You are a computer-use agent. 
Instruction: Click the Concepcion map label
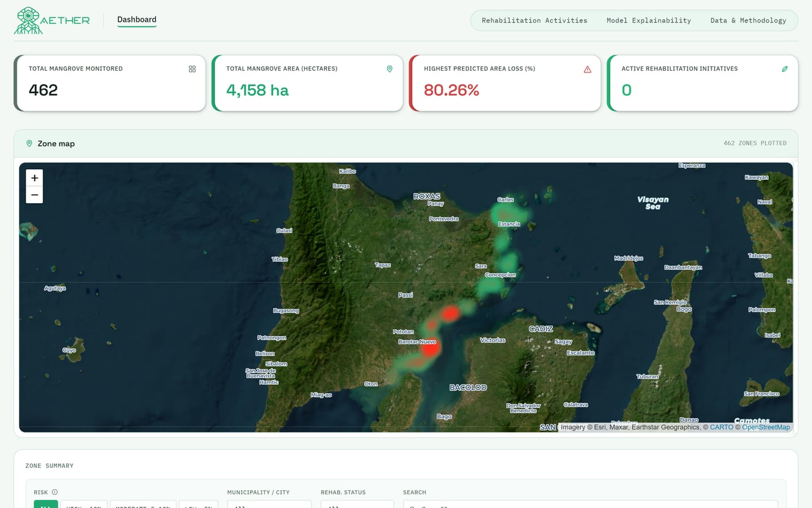pyautogui.click(x=500, y=274)
